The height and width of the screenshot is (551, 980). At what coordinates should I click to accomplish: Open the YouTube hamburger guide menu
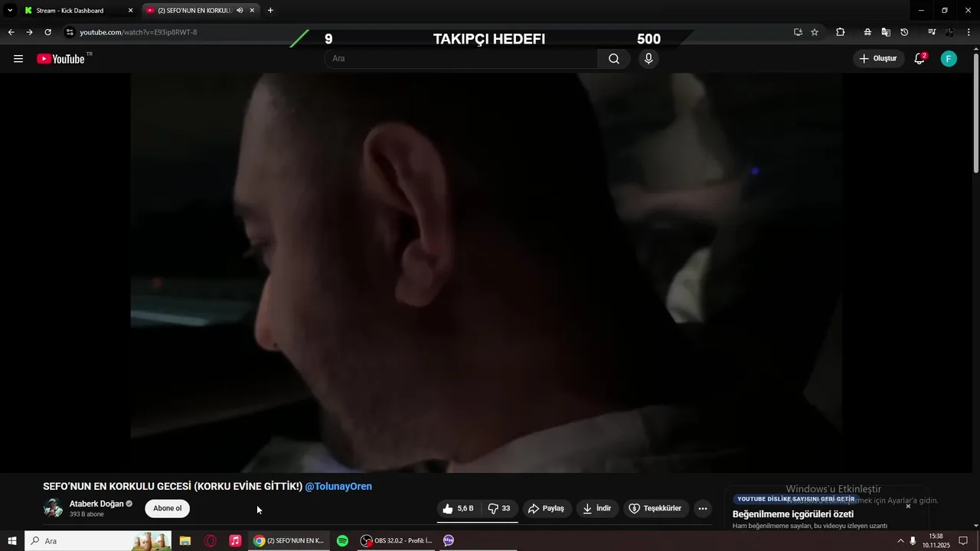18,59
